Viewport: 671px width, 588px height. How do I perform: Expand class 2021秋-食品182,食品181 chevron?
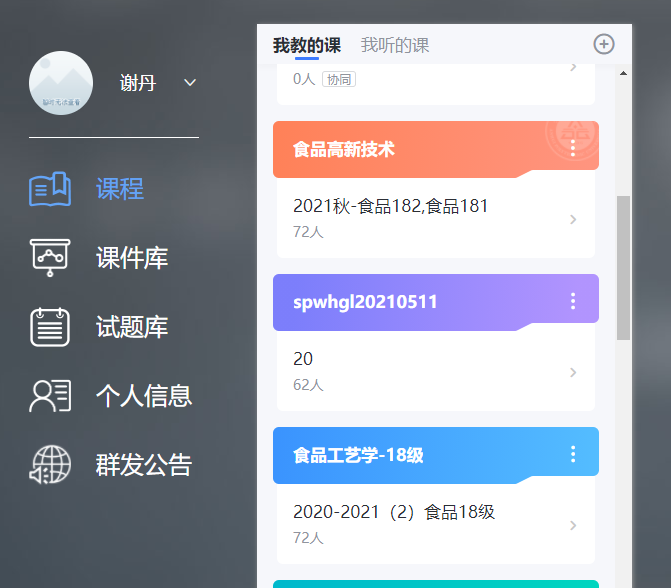tap(573, 219)
